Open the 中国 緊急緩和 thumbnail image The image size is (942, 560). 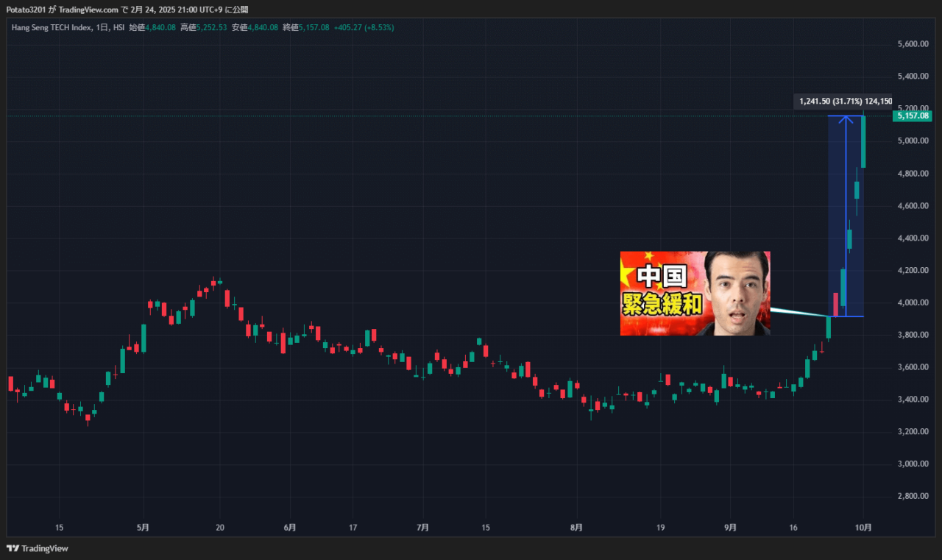pyautogui.click(x=695, y=293)
